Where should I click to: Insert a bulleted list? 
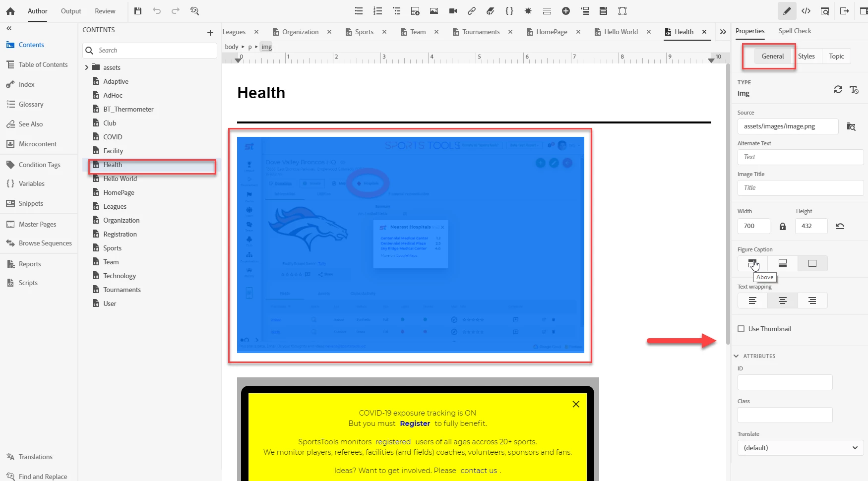click(359, 11)
